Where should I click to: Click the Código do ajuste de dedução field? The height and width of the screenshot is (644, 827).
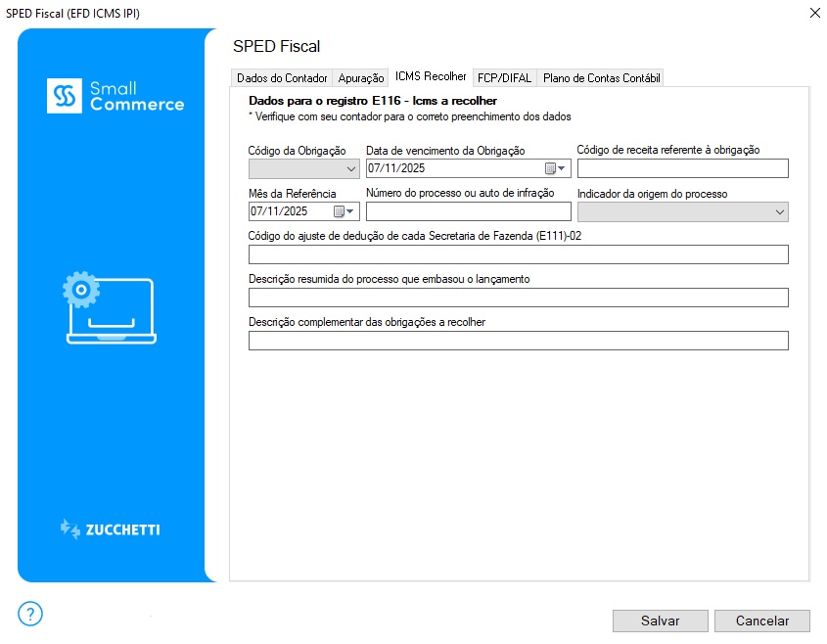pyautogui.click(x=518, y=254)
